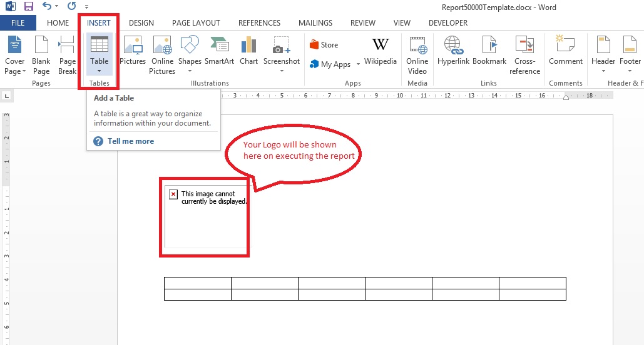Click the Screenshot camera icon

click(282, 45)
